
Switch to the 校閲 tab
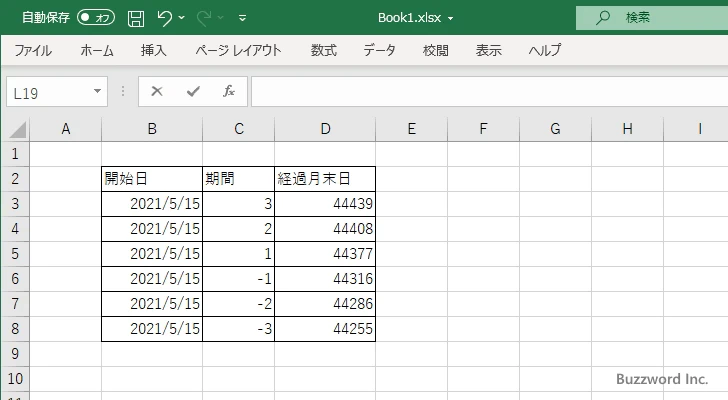click(x=436, y=50)
